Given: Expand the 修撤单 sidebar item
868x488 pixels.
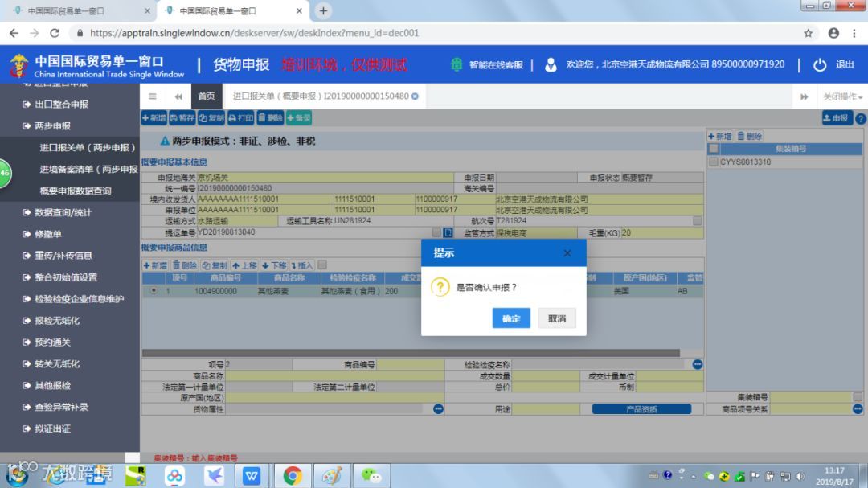Looking at the screenshot, I should coord(49,234).
